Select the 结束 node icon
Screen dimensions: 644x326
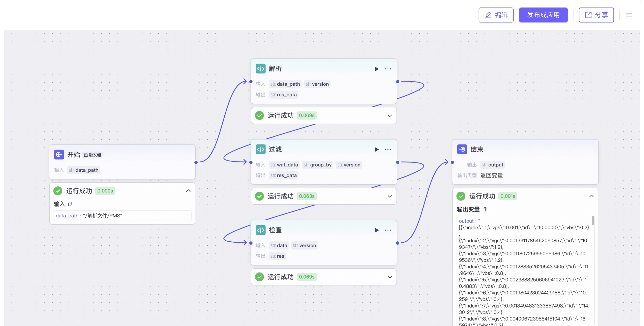[x=462, y=149]
